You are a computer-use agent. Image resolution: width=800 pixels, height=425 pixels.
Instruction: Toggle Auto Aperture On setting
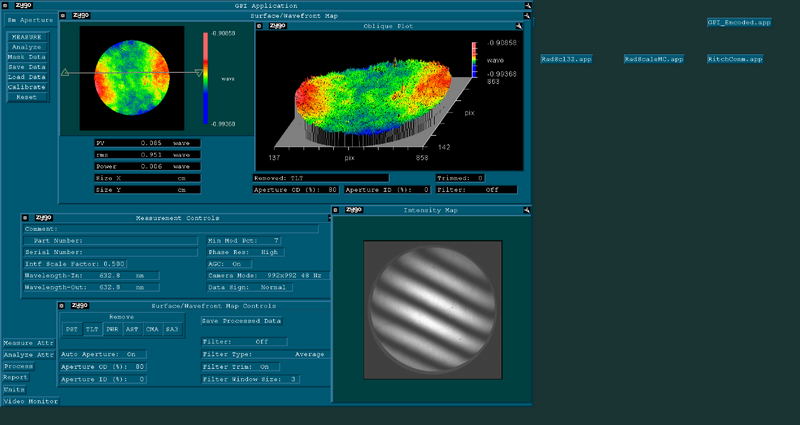coord(103,354)
